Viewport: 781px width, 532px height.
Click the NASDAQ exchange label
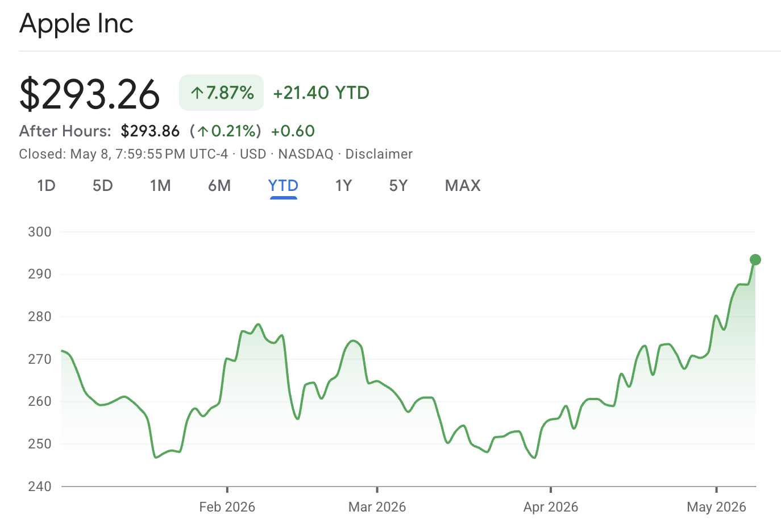point(306,154)
